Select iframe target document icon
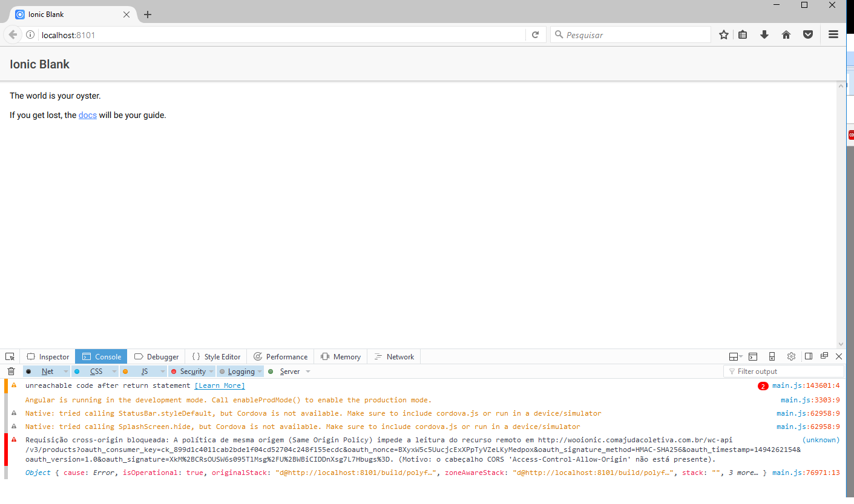 click(736, 356)
